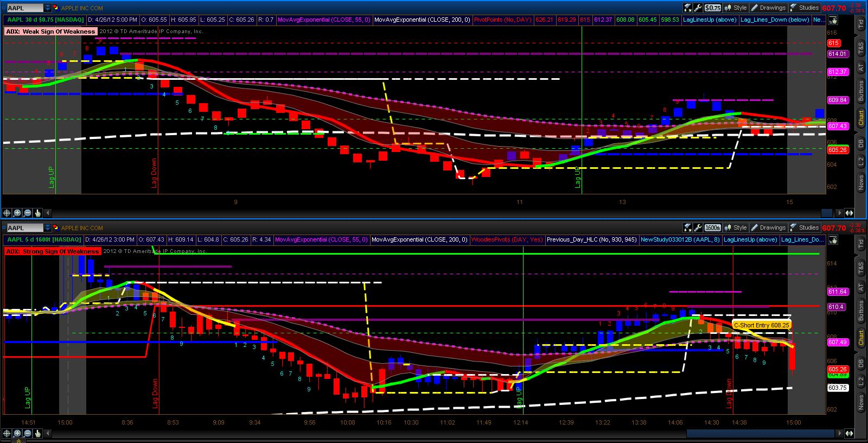Activate crosshair cursor tool in upper chart
The image size is (868, 443).
click(x=7, y=213)
